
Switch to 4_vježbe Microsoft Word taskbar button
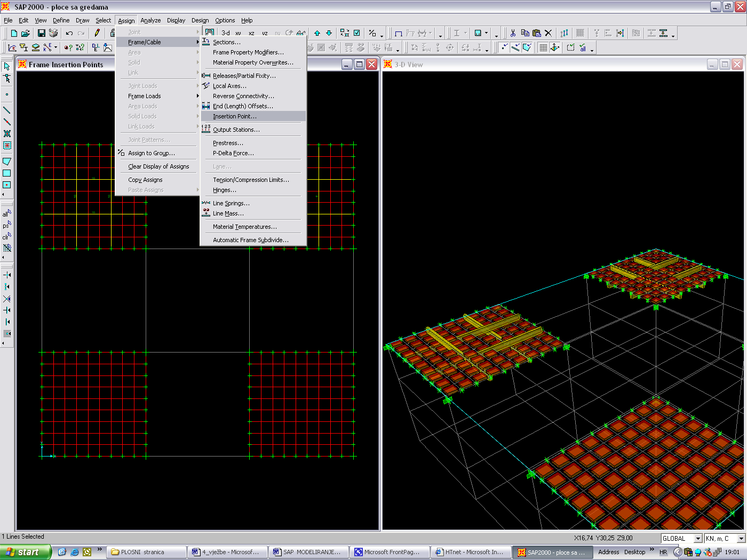pos(228,552)
